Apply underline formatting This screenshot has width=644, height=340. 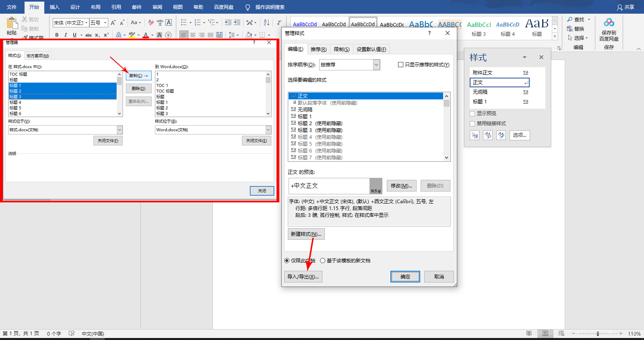click(x=74, y=35)
